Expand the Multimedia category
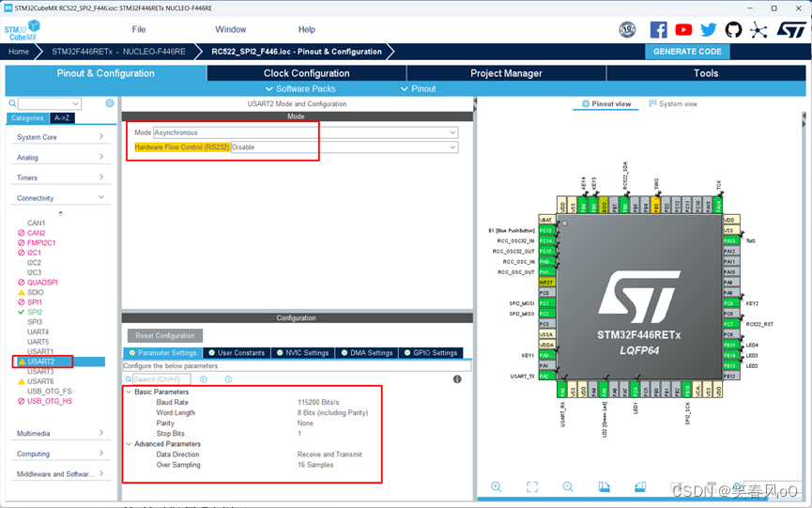812x508 pixels. [x=61, y=433]
